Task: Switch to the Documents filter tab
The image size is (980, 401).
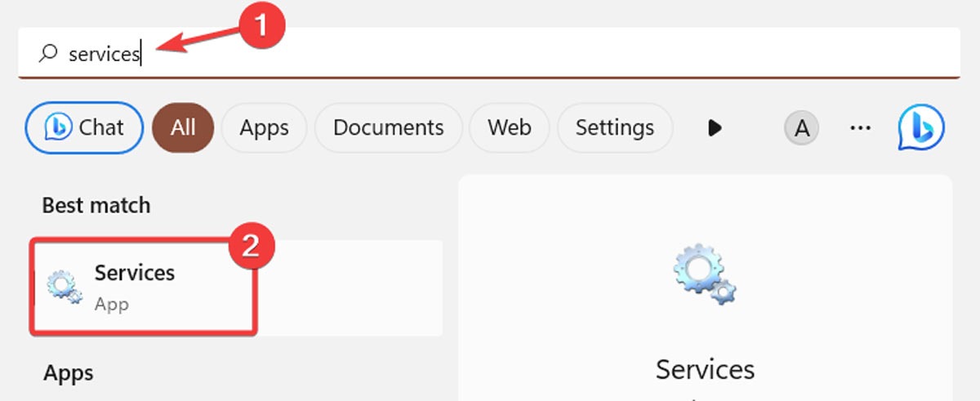Action: click(x=388, y=128)
